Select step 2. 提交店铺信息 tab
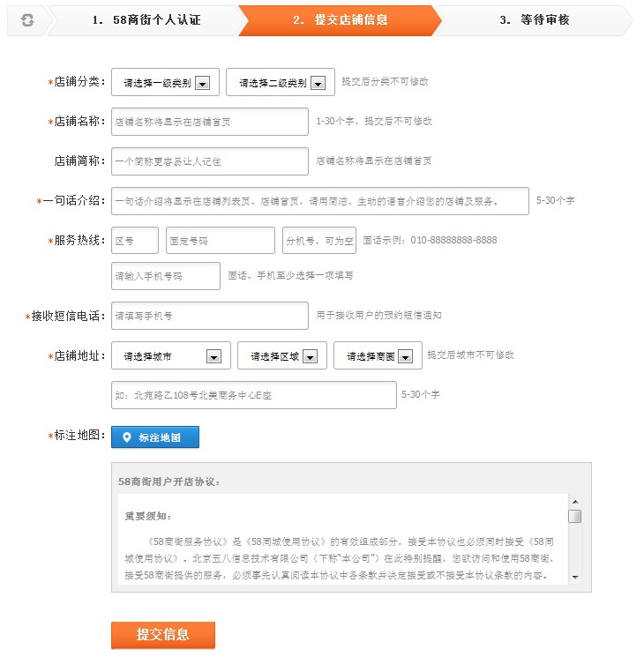This screenshot has height=657, width=644. pyautogui.click(x=340, y=20)
